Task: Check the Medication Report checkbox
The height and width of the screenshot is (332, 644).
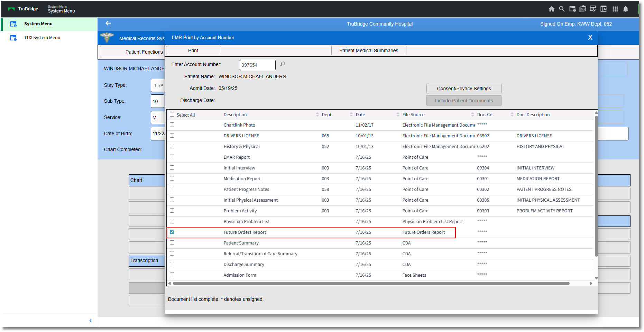Action: tap(172, 178)
